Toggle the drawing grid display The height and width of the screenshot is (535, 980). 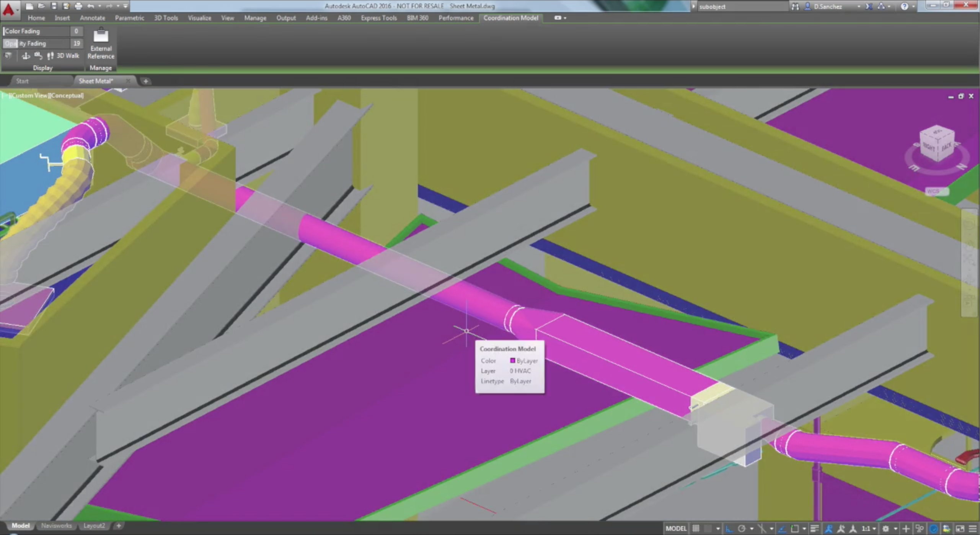[696, 529]
